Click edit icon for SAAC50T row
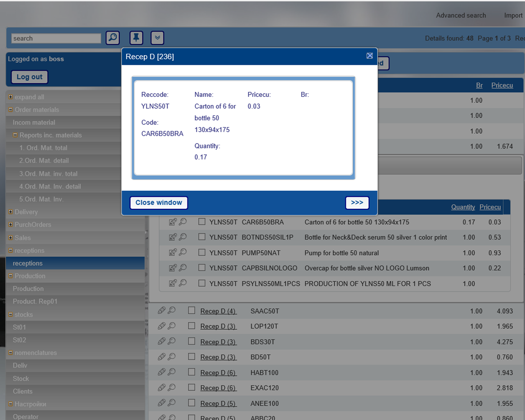The width and height of the screenshot is (525, 420). (x=162, y=310)
